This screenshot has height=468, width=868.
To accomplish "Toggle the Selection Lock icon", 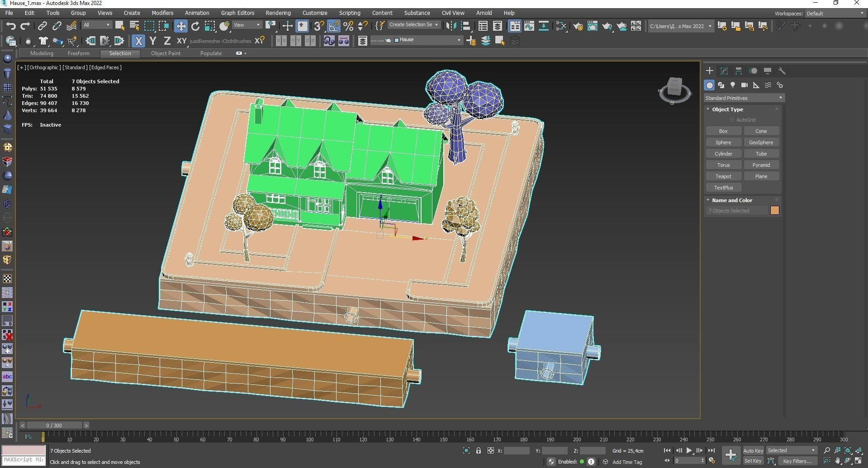I will 479,450.
